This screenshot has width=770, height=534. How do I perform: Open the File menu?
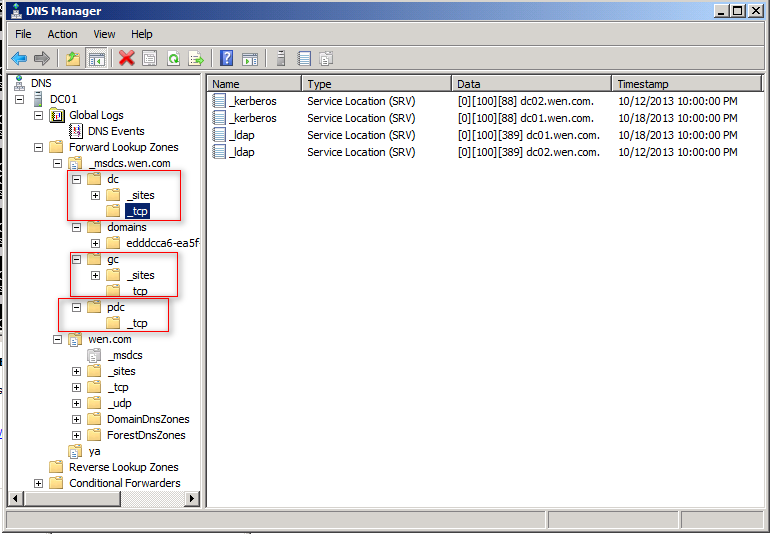click(23, 34)
